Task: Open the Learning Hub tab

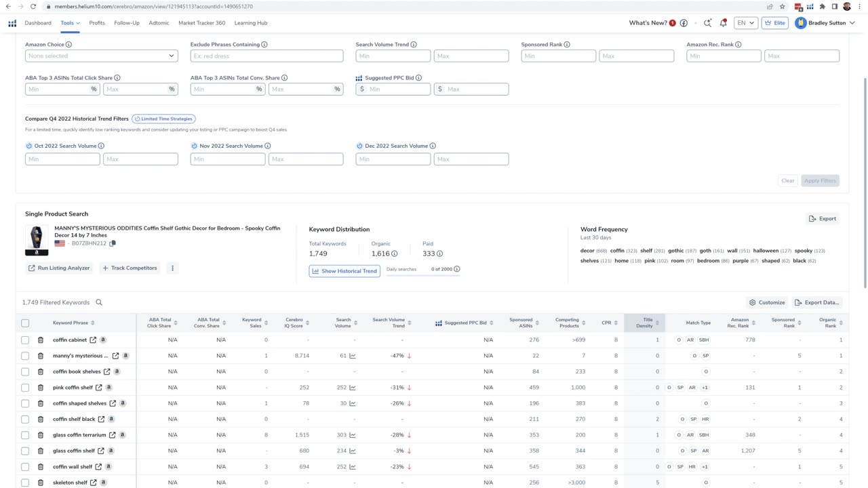Action: coord(251,23)
